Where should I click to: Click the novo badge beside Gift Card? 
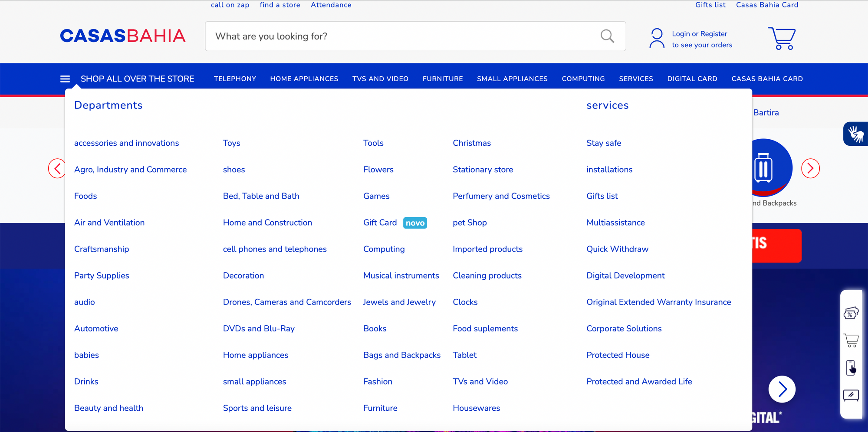pos(415,223)
